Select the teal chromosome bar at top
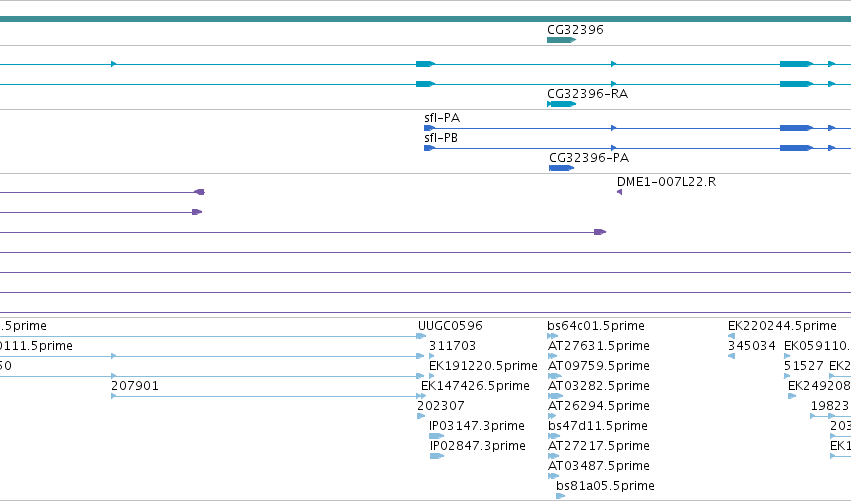 [426, 19]
